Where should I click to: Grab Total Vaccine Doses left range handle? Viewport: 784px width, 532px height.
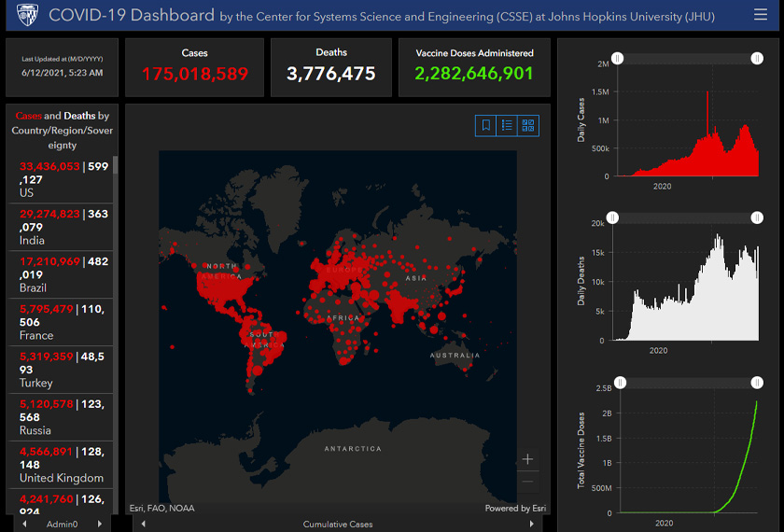pos(617,384)
